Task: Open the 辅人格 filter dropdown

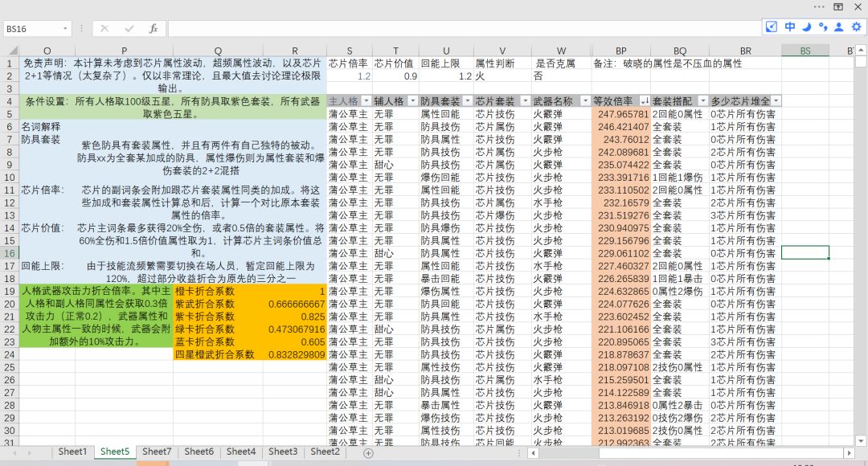Action: [x=412, y=100]
